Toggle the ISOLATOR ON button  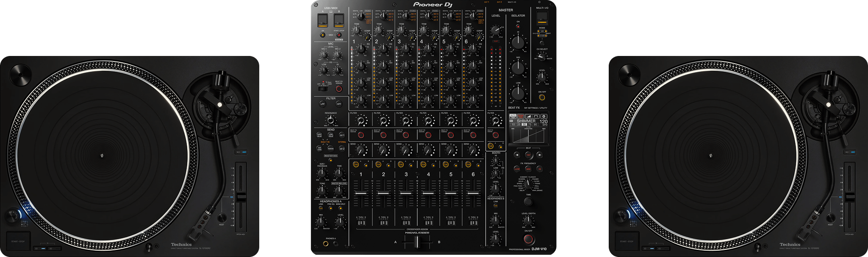pos(518,26)
